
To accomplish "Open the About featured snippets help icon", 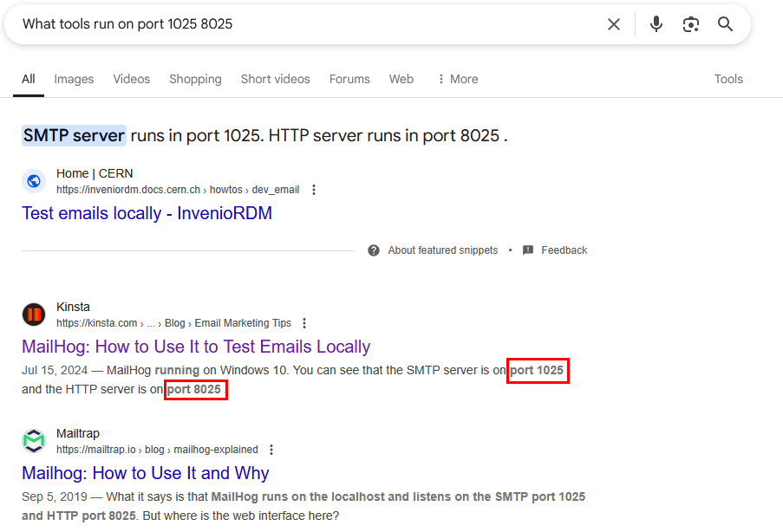I will click(374, 250).
